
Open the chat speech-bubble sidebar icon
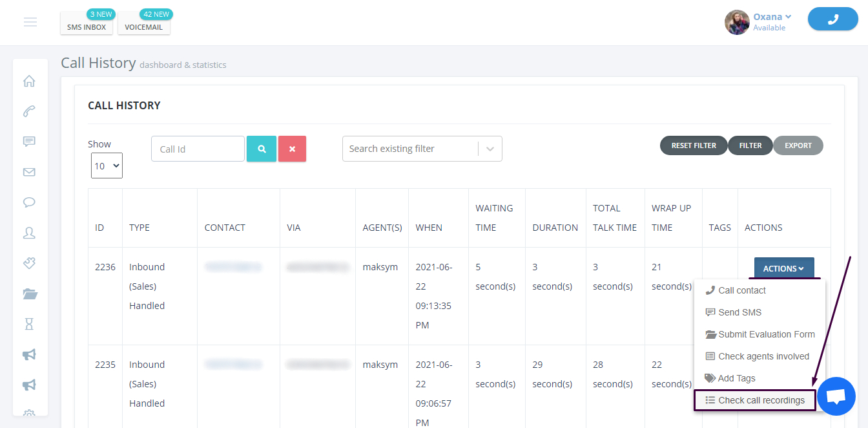pyautogui.click(x=29, y=202)
